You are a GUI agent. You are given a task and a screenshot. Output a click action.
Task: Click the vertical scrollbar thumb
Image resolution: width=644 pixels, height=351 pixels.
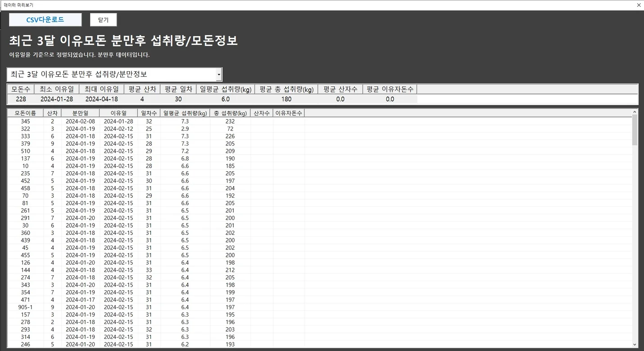(x=635, y=130)
